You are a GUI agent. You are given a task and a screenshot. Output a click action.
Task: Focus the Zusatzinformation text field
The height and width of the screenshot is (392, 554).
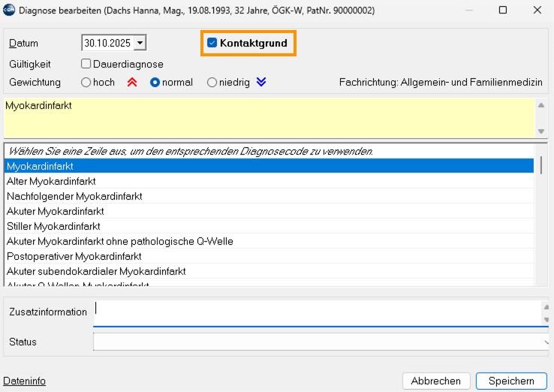click(x=315, y=312)
